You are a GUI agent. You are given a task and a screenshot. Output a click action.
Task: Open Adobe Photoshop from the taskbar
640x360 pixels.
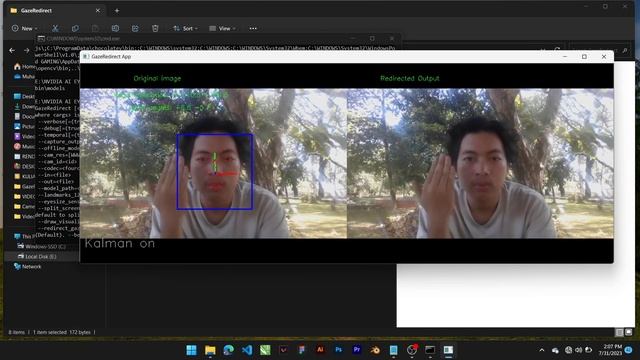coord(338,350)
